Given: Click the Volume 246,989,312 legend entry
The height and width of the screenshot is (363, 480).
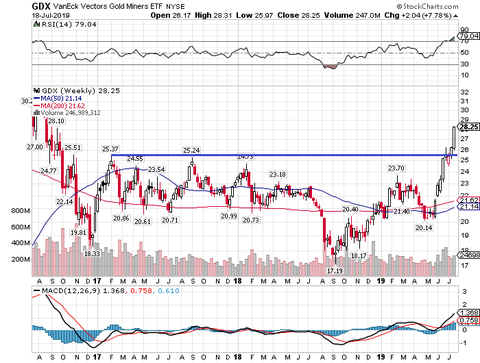Looking at the screenshot, I should (70, 113).
